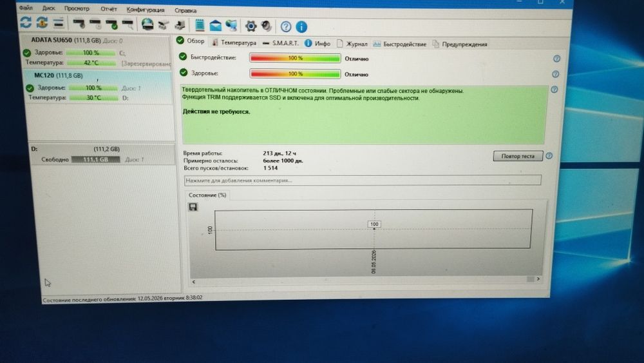Screen dimensions: 644x363
Task: Click the blue envelope e-mail toolbar icon
Action: (x=215, y=26)
